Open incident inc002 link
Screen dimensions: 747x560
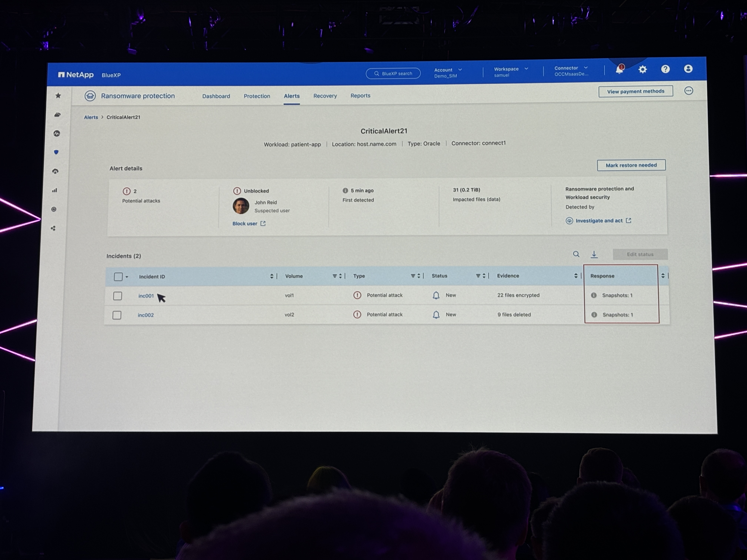(x=146, y=315)
